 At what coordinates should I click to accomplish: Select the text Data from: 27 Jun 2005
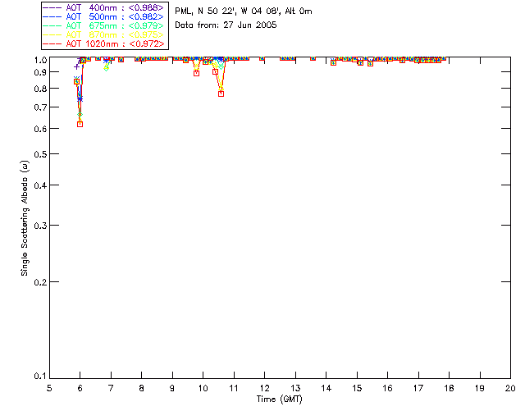pyautogui.click(x=226, y=25)
